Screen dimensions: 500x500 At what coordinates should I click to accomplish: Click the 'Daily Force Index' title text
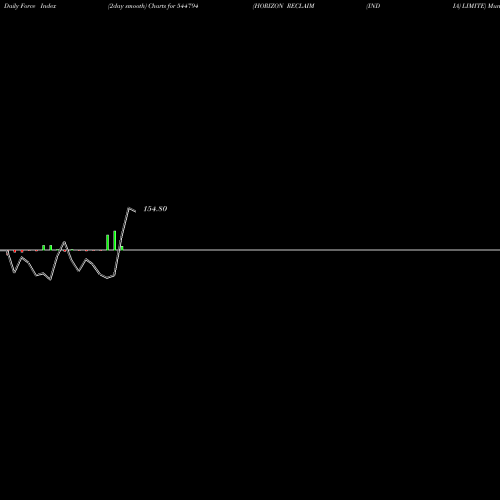pyautogui.click(x=30, y=6)
